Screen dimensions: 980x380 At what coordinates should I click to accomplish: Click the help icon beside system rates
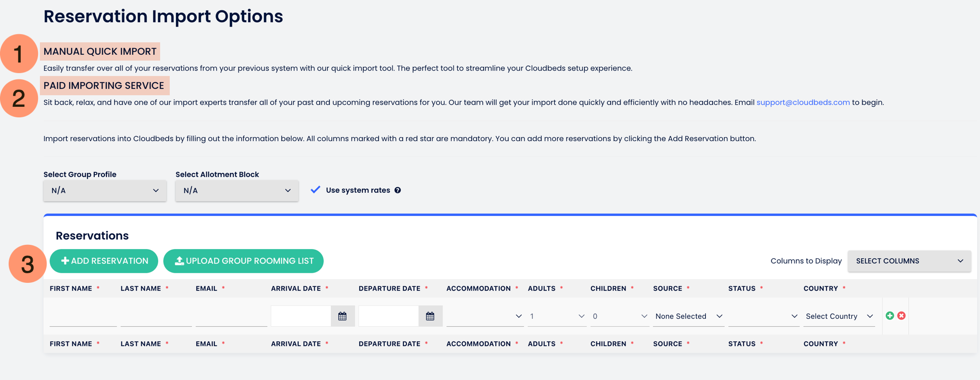pos(398,190)
